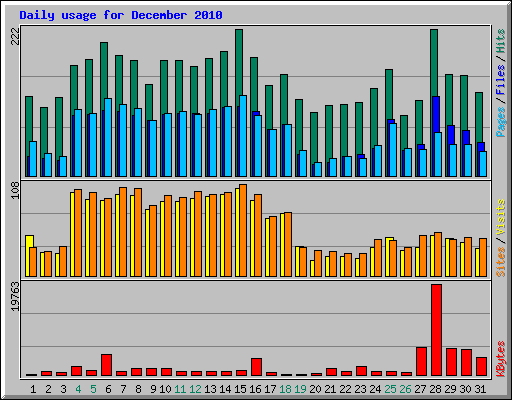Select green weekend day label '12'
This screenshot has width=512, height=400.
point(195,389)
